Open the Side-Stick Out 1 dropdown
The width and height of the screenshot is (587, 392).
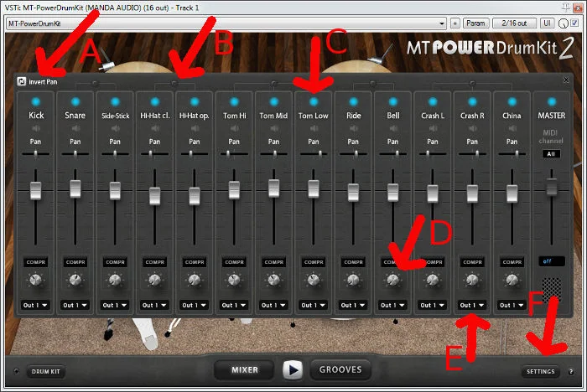coord(115,305)
